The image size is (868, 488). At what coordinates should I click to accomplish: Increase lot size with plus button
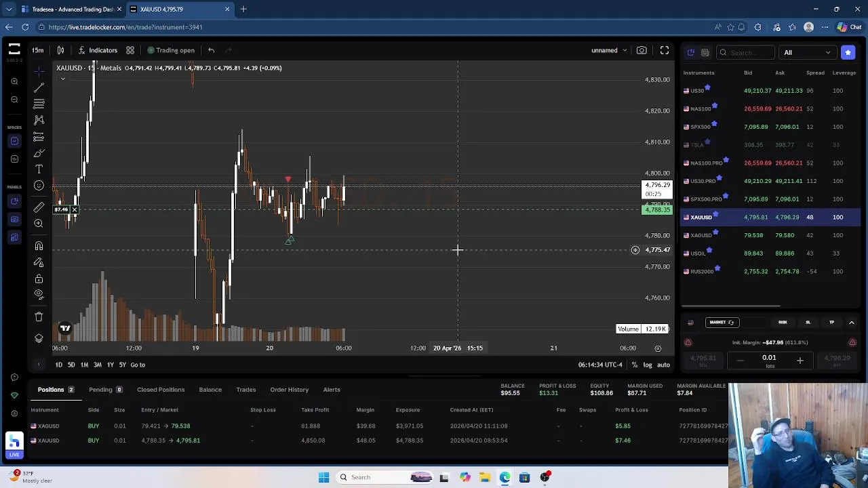coord(800,361)
